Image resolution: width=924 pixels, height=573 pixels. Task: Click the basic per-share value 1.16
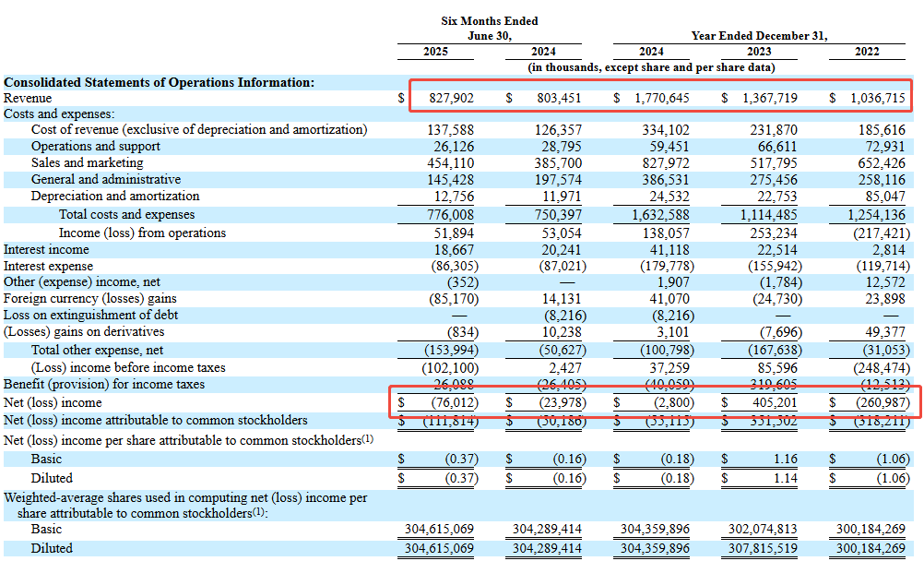785,460
